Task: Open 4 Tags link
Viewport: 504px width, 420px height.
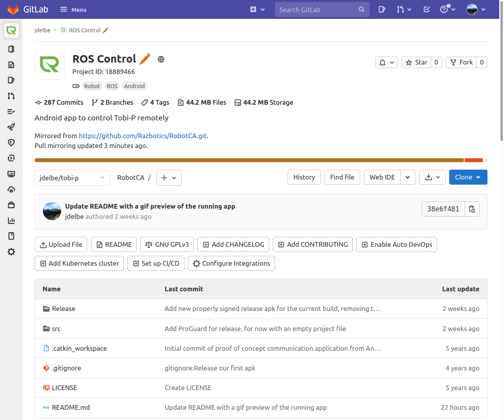Action: coord(155,102)
